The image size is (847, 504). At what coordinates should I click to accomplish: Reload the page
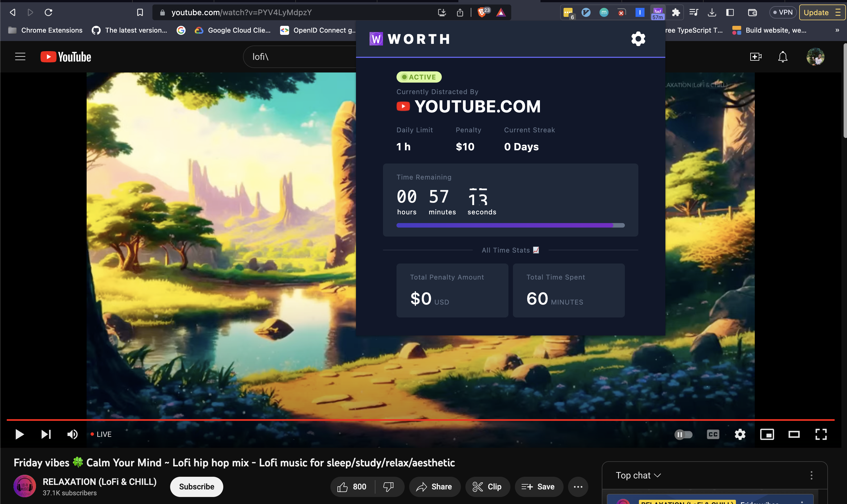click(x=48, y=13)
